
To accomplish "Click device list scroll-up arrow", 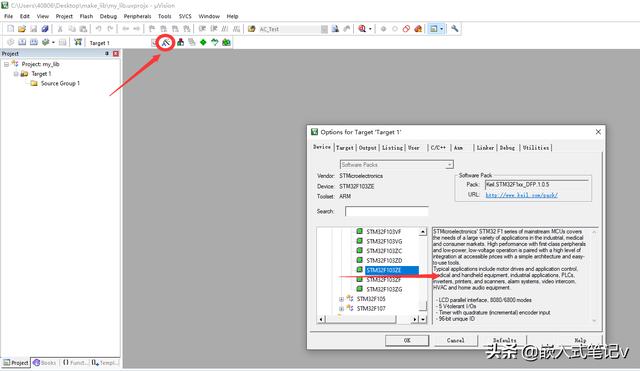I will [423, 232].
